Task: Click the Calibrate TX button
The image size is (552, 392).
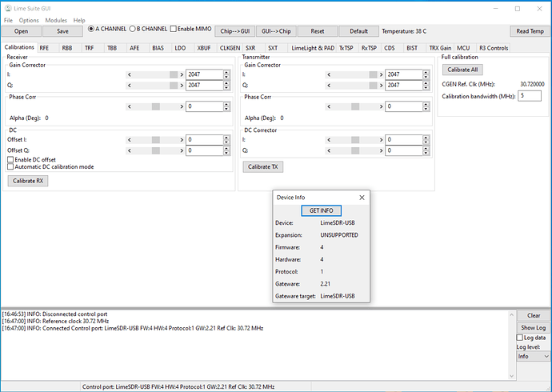Action: (263, 166)
